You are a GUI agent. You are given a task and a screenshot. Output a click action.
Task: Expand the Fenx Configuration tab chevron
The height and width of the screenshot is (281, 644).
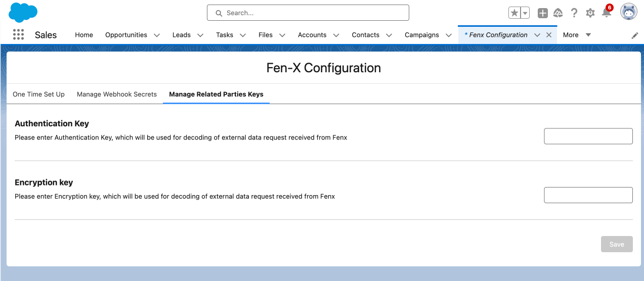537,35
